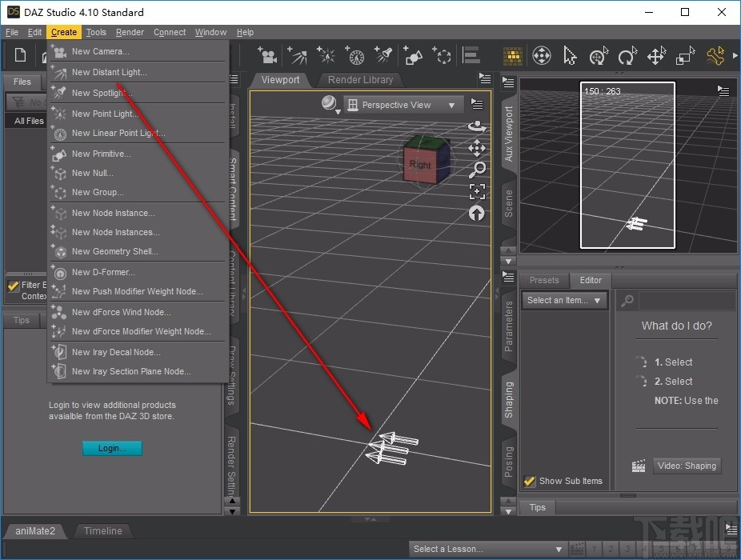Click the Login button
Viewport: 741px width, 560px height.
click(x=112, y=448)
